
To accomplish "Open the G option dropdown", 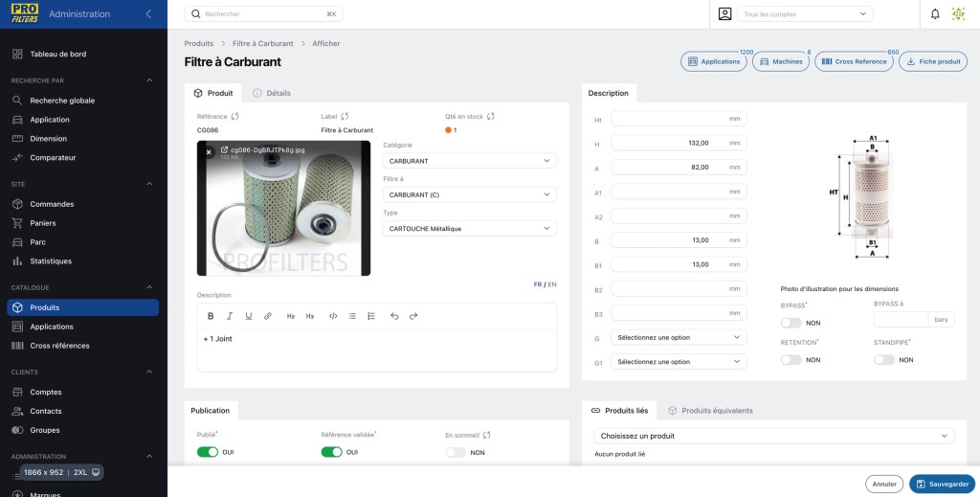I will 679,338.
